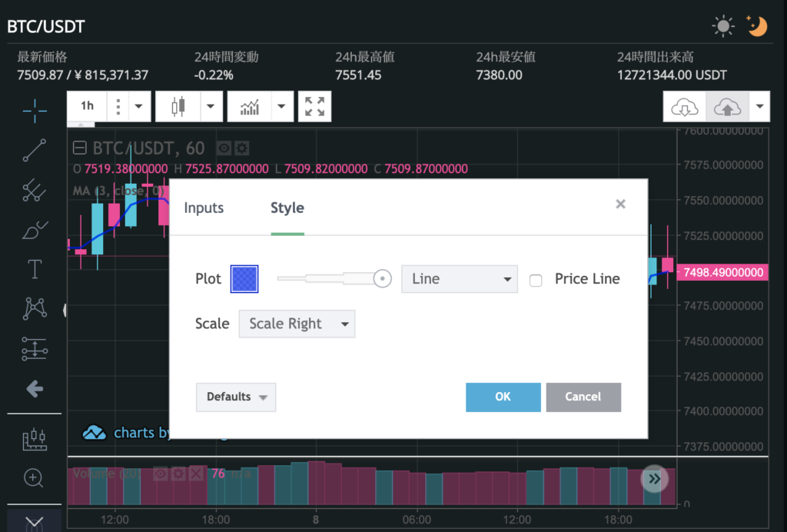Click the MA (3, close, 0) legend
Screen dimensions: 787x532
coord(118,191)
